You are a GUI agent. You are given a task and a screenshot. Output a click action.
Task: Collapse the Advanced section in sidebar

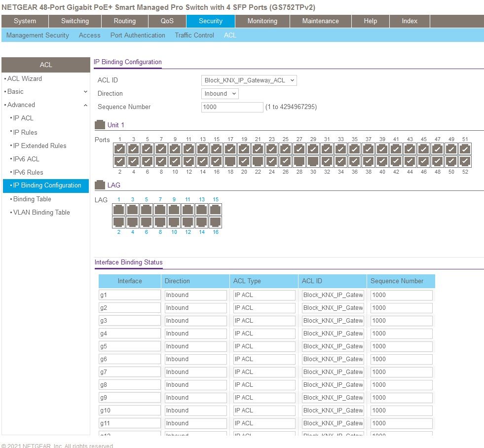[85, 105]
